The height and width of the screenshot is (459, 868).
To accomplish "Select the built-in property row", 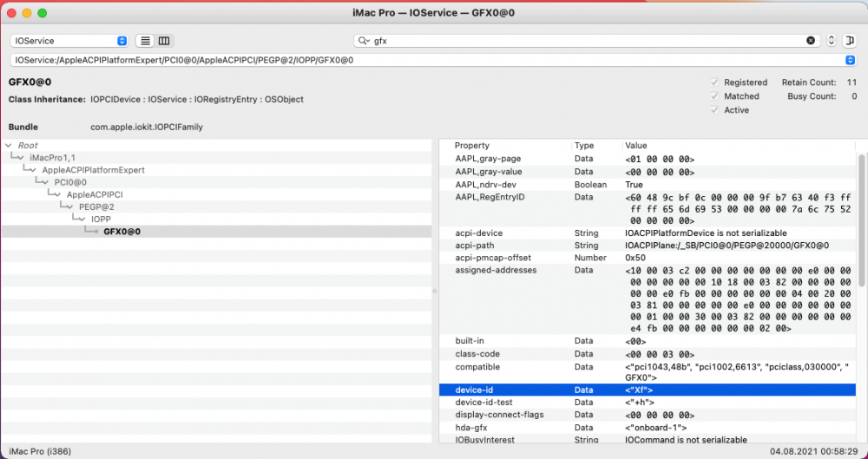I will tap(648, 341).
